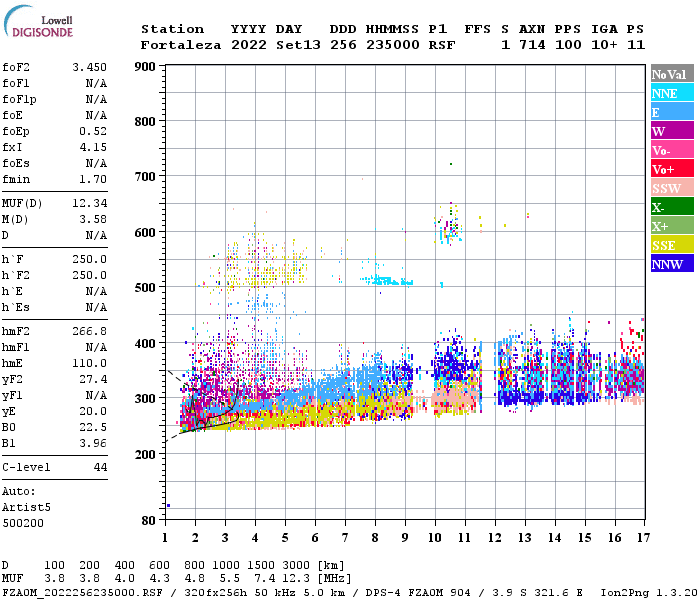
Task: Select the W purple legend swatch
Action: (672, 131)
